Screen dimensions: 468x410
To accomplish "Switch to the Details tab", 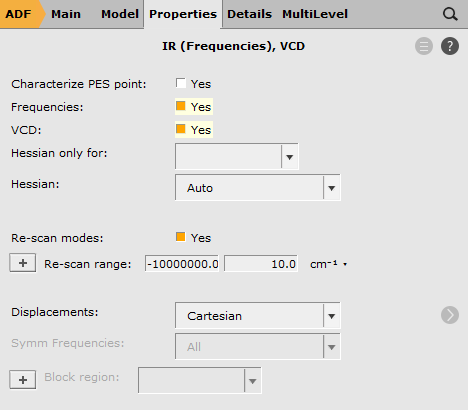I will tap(249, 14).
